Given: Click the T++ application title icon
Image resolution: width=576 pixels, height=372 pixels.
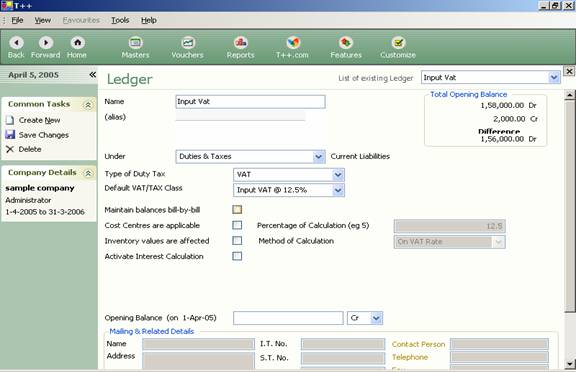Looking at the screenshot, I should click(7, 6).
